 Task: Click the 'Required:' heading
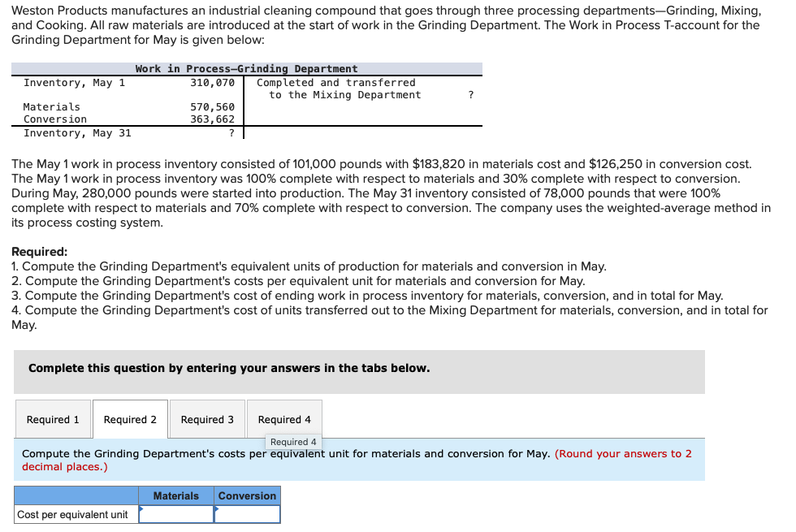pos(40,252)
